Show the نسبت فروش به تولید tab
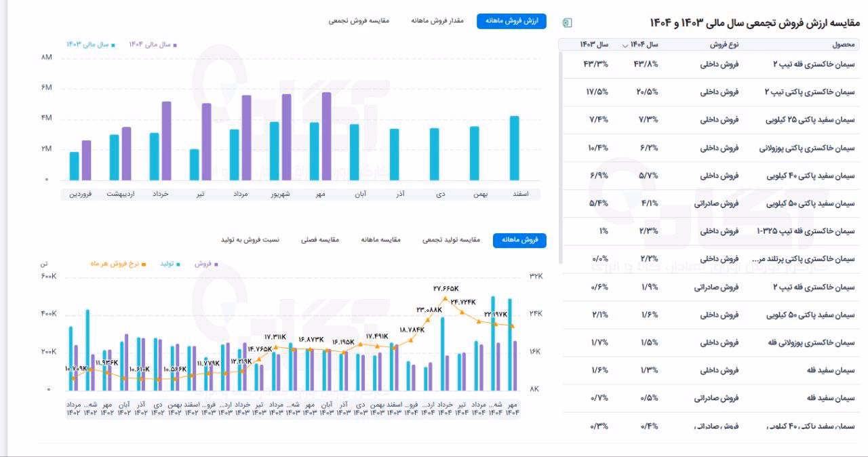868x457 pixels. pos(250,240)
